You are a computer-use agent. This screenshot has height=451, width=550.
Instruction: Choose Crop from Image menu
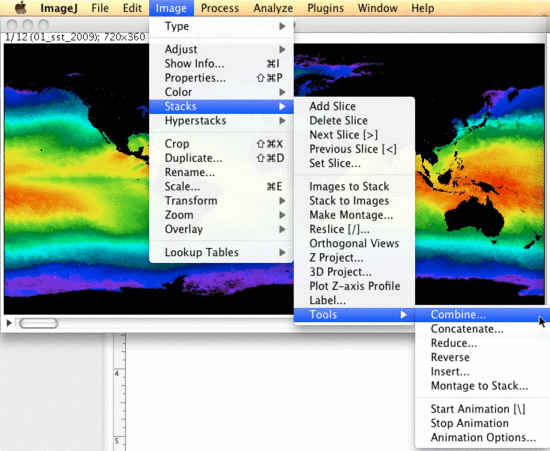tap(221, 144)
